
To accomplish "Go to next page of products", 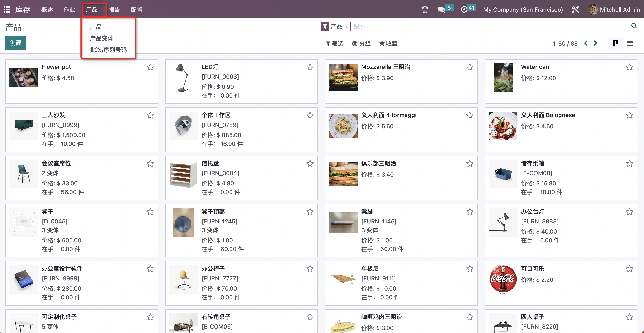I will click(x=596, y=43).
